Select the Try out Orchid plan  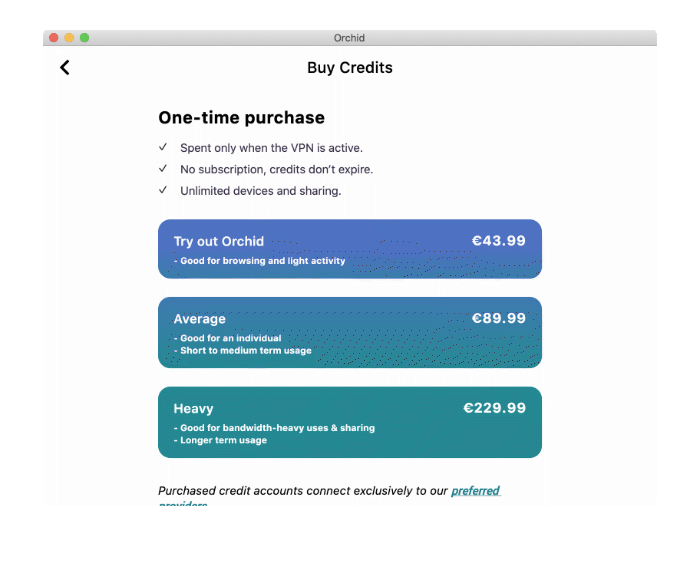350,249
